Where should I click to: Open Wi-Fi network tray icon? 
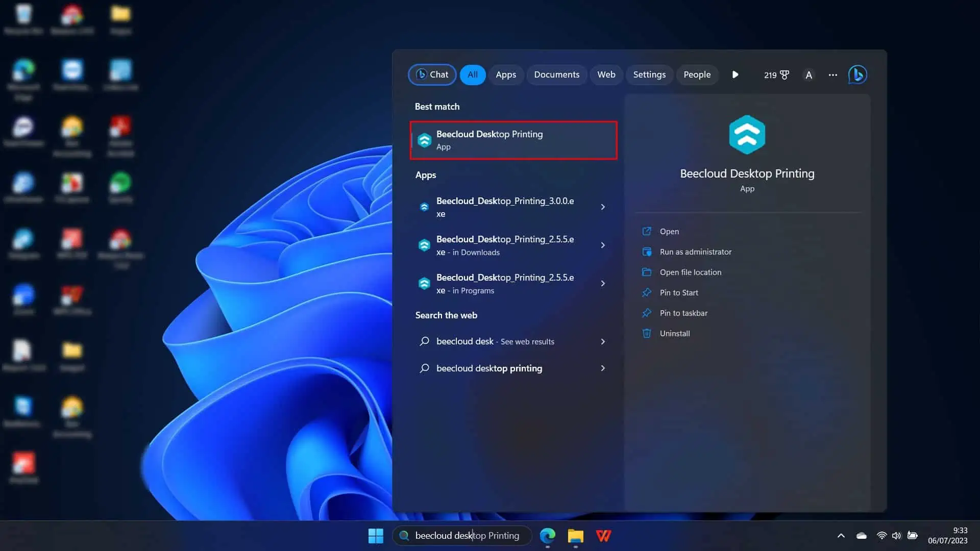(x=881, y=536)
